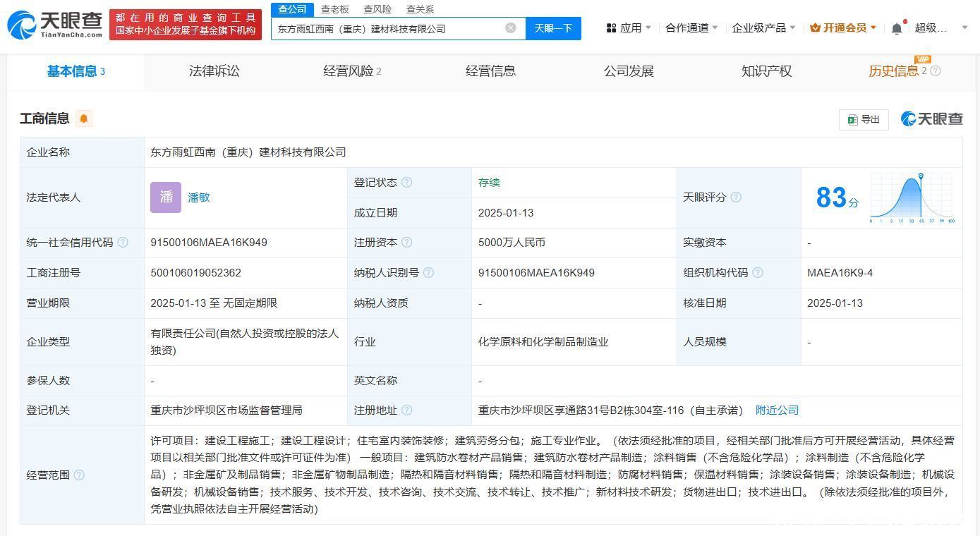This screenshot has height=536, width=980.
Task: Click help icon next to 经营范围
Action: pyautogui.click(x=79, y=475)
